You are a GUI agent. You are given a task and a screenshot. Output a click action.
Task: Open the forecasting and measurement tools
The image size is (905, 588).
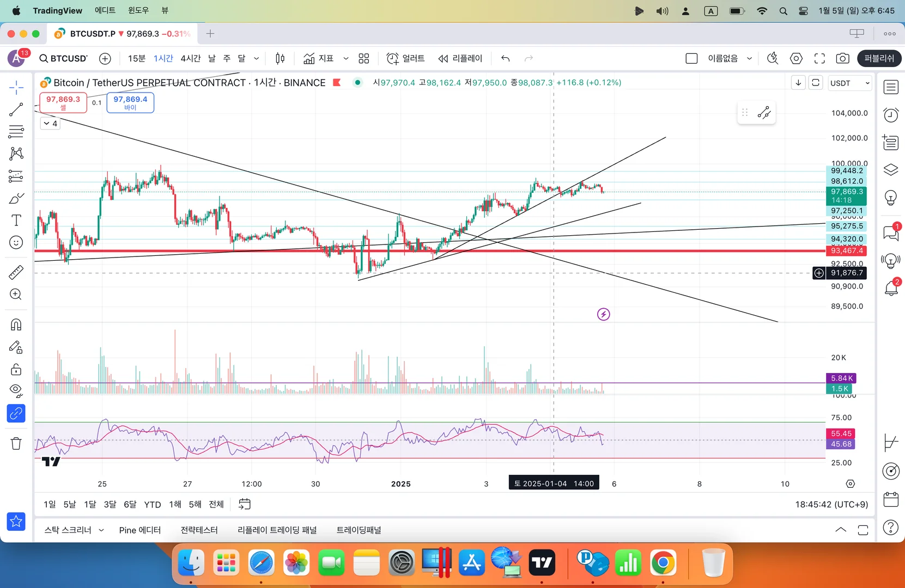16,176
